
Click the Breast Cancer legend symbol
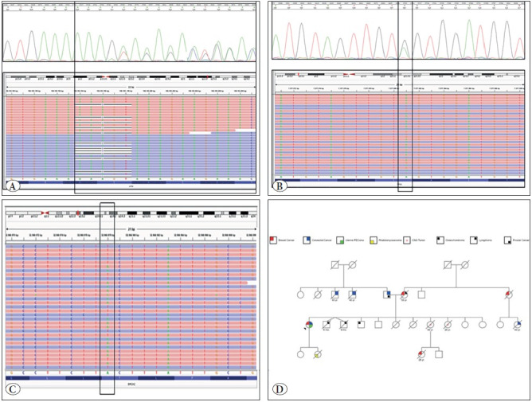(x=273, y=240)
